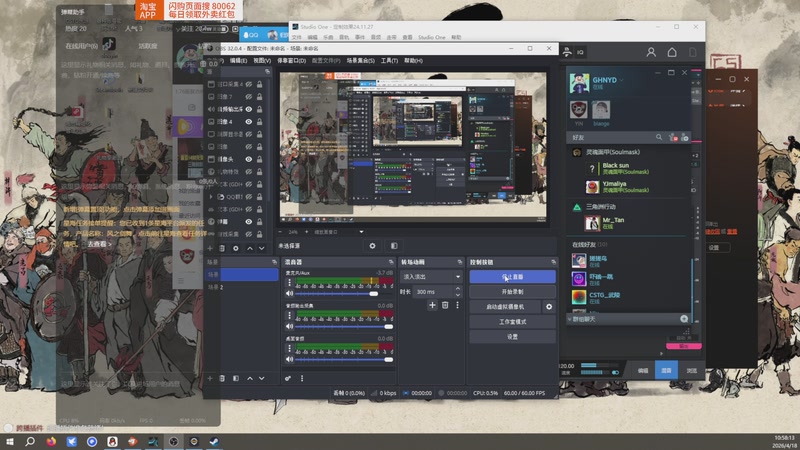
Task: Open source settings gear in sources toolbar
Action: point(236,248)
